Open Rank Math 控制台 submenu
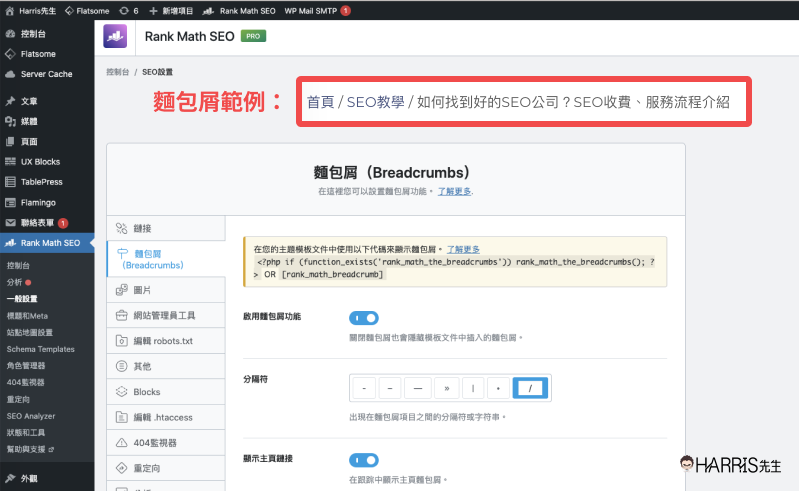Screen dimensions: 799x491 pyautogui.click(x=18, y=265)
